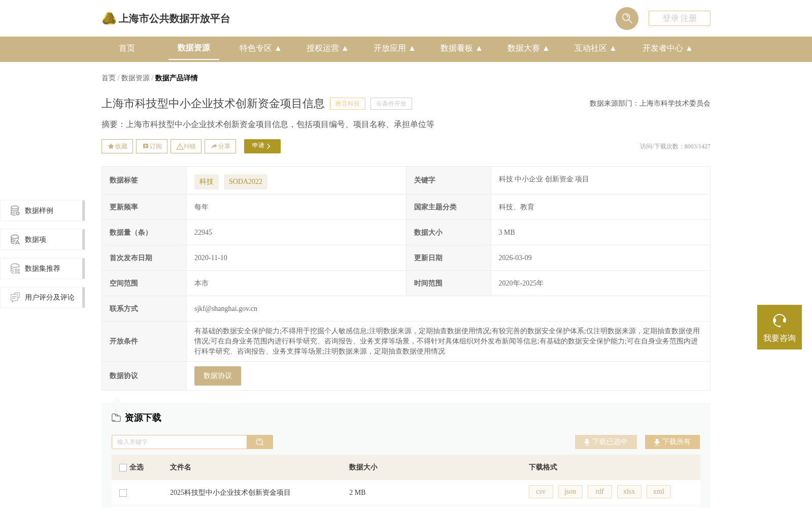Click 纠错 error report button
This screenshot has width=812, height=508.
[186, 146]
